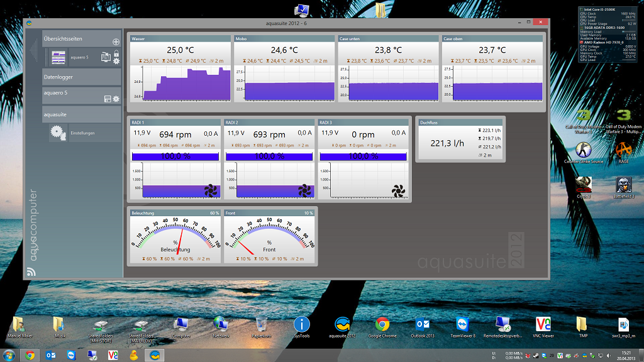Screen dimensions: 644x362
Task: Open the Einstellungen gear icon
Action: [x=58, y=133]
